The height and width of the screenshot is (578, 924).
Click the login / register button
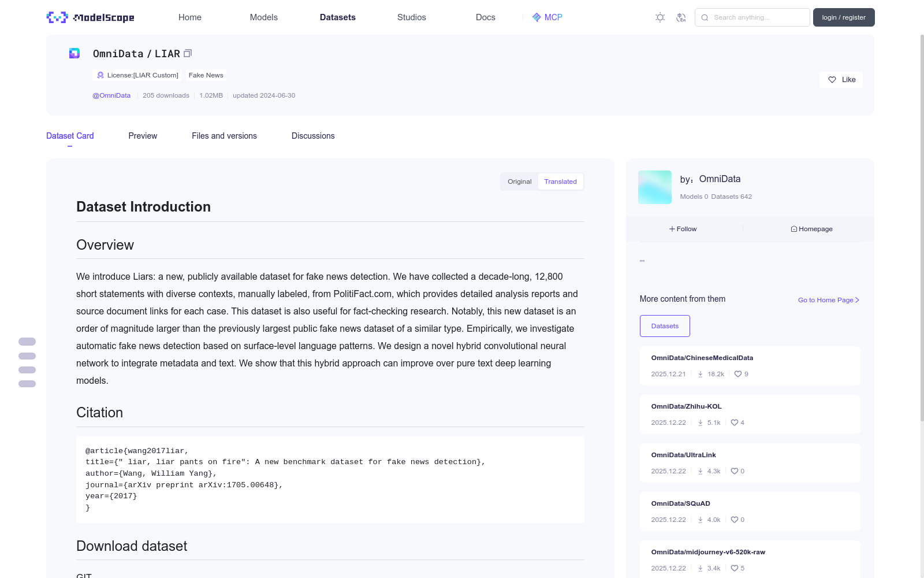click(x=844, y=17)
